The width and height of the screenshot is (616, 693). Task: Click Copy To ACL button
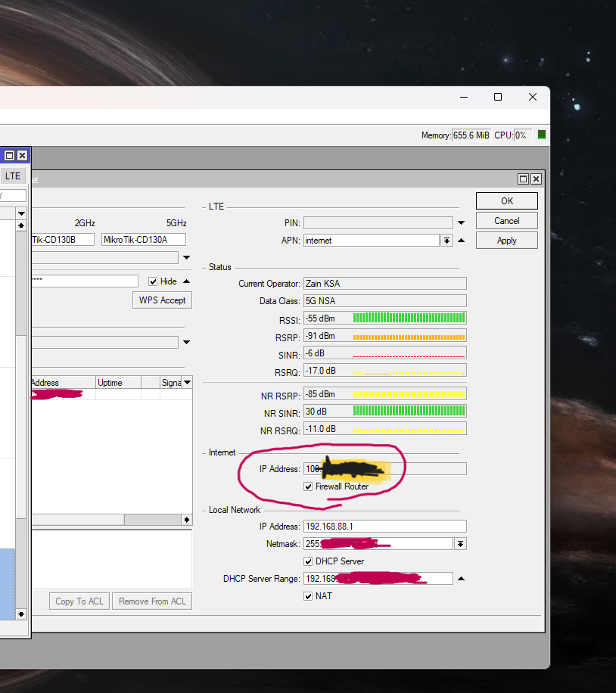click(79, 601)
